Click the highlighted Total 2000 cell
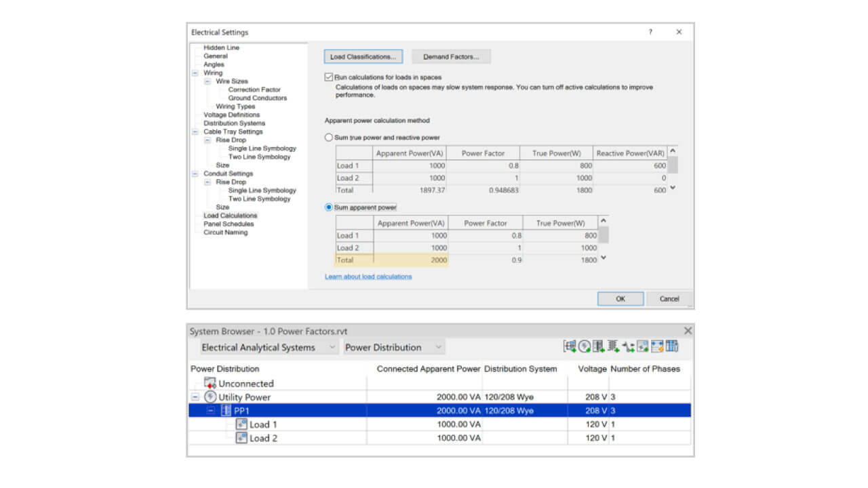 [x=410, y=260]
